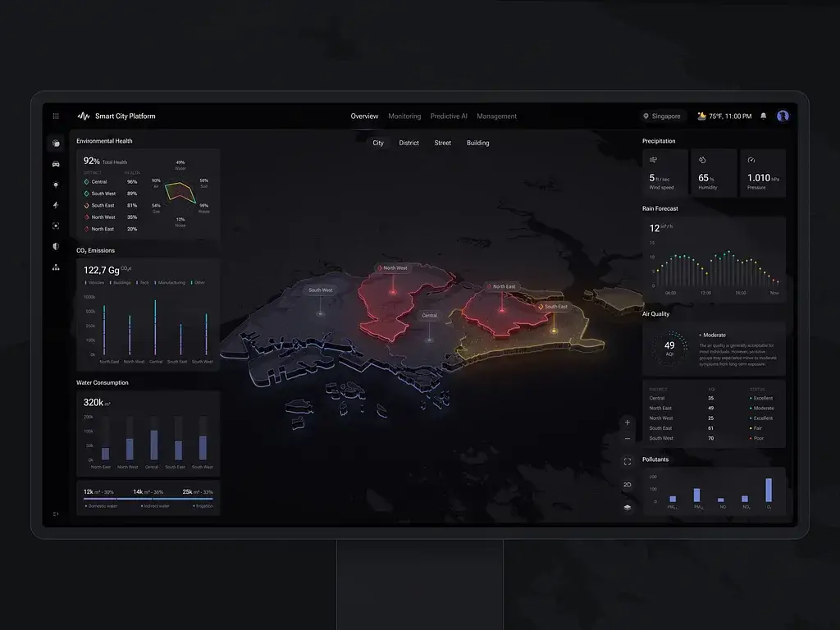
Task: Expand the sidebar with the bottom arrow icon
Action: coord(56,514)
